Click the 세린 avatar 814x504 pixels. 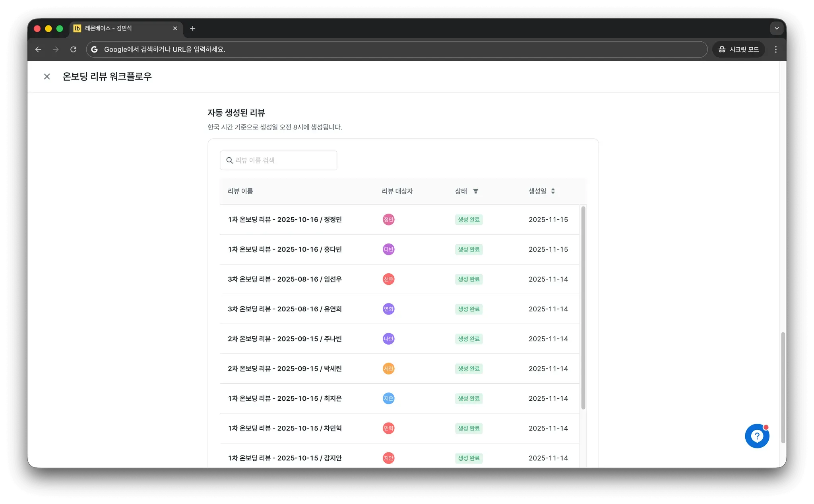(388, 369)
